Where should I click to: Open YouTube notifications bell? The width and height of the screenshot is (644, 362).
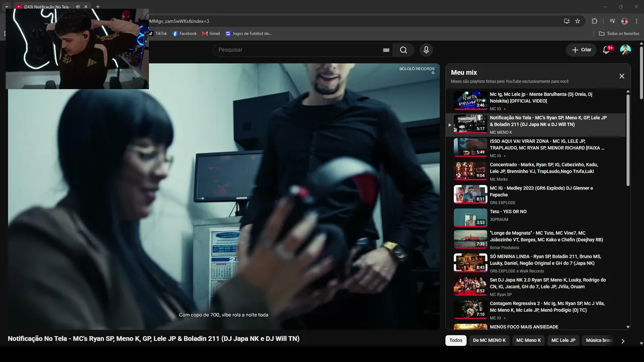pyautogui.click(x=606, y=50)
